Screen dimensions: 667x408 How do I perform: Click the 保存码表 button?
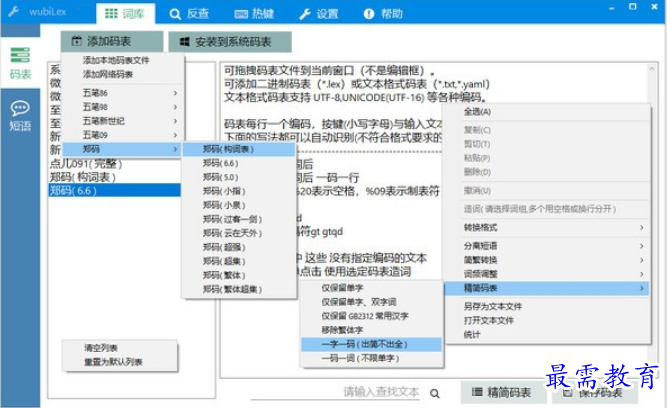coord(595,392)
